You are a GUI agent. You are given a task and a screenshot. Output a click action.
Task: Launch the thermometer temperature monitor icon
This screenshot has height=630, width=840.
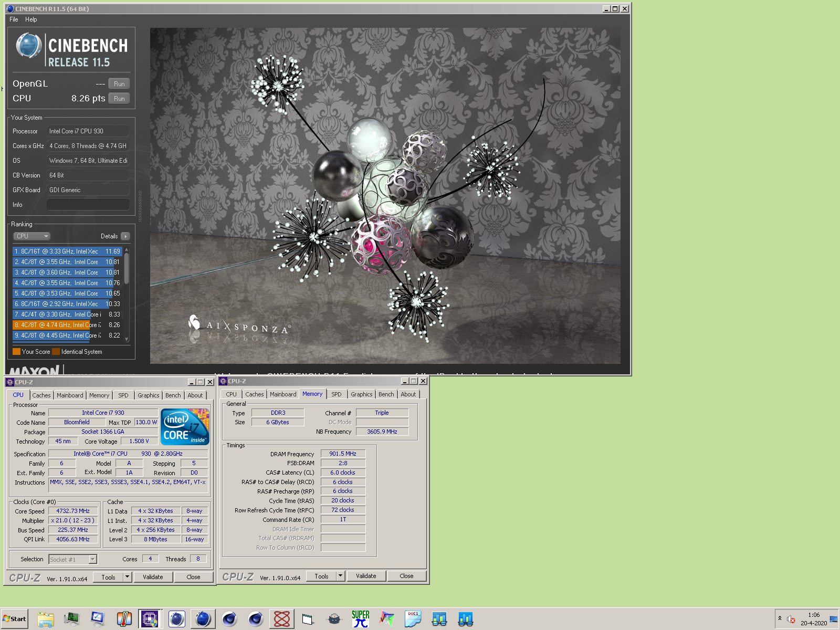tap(124, 619)
